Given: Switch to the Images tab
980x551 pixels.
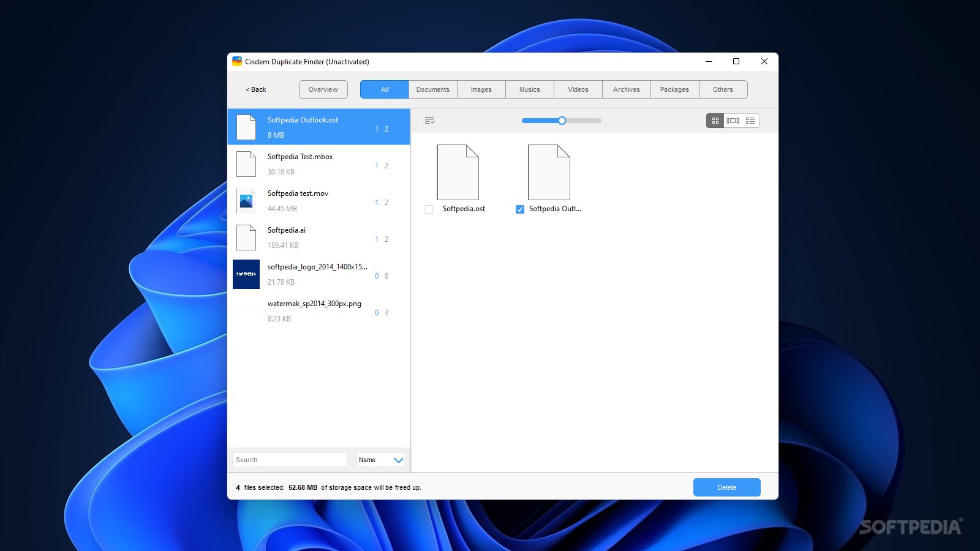Looking at the screenshot, I should click(481, 89).
